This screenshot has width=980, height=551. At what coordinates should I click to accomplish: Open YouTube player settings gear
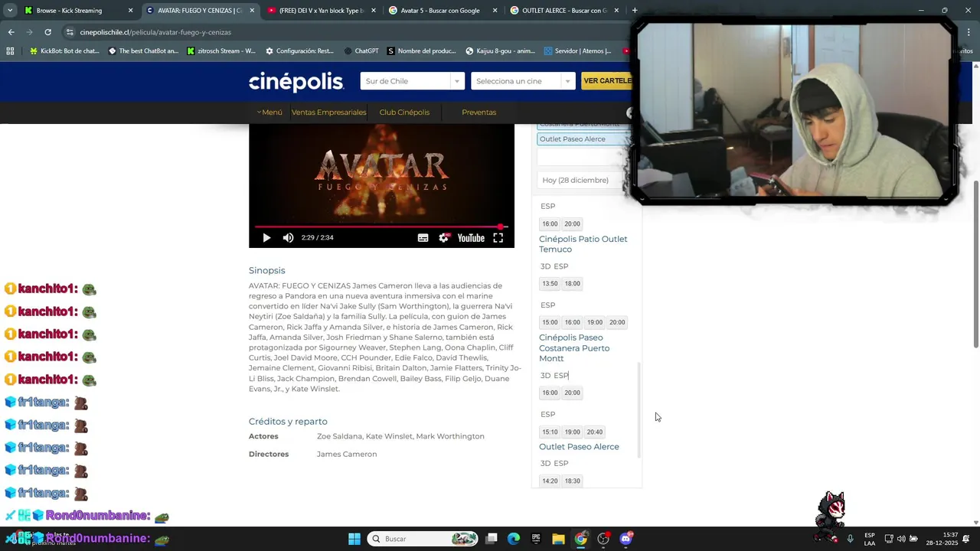pyautogui.click(x=444, y=238)
